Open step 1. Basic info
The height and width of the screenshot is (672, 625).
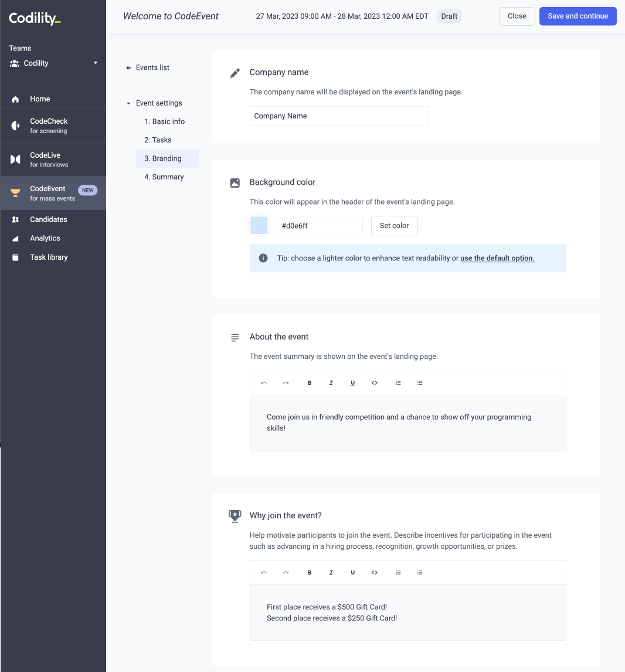click(165, 122)
